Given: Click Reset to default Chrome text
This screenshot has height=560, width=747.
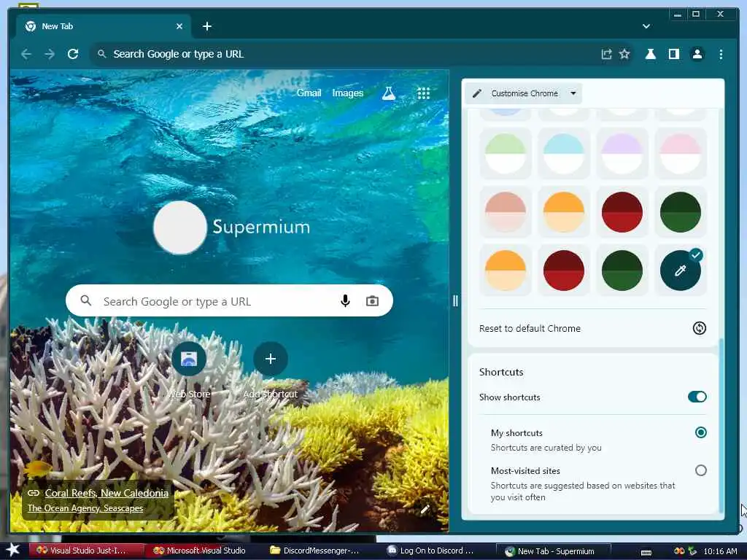Looking at the screenshot, I should 530,329.
